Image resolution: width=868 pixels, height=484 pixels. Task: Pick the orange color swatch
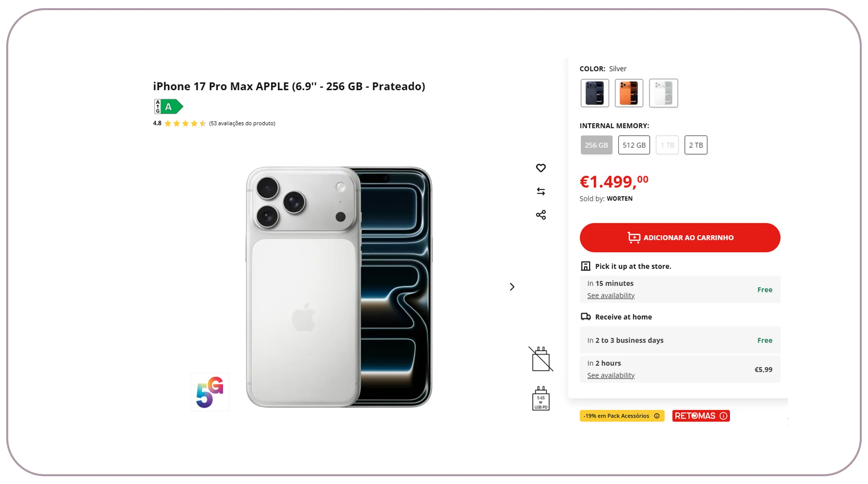(629, 93)
